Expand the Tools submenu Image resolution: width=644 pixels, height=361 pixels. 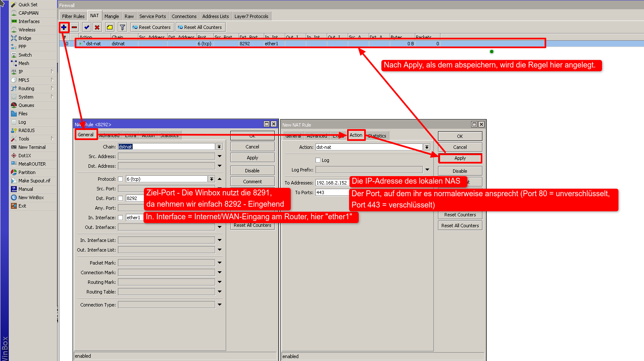click(52, 139)
